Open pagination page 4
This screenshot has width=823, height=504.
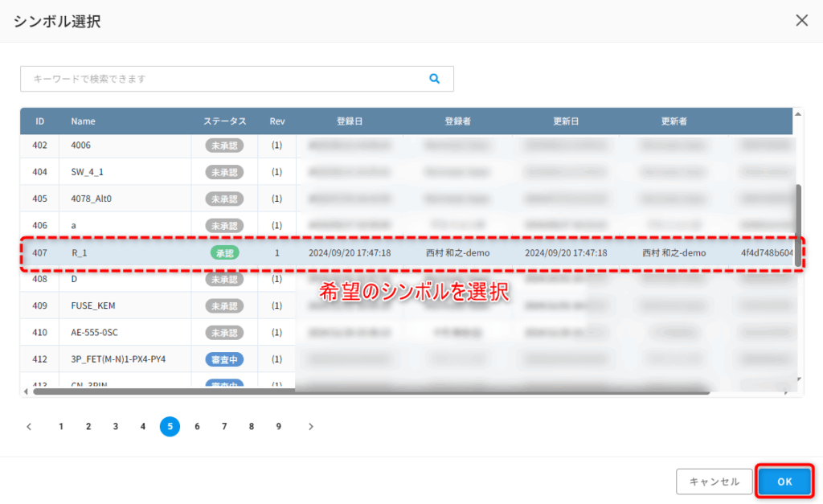[143, 426]
